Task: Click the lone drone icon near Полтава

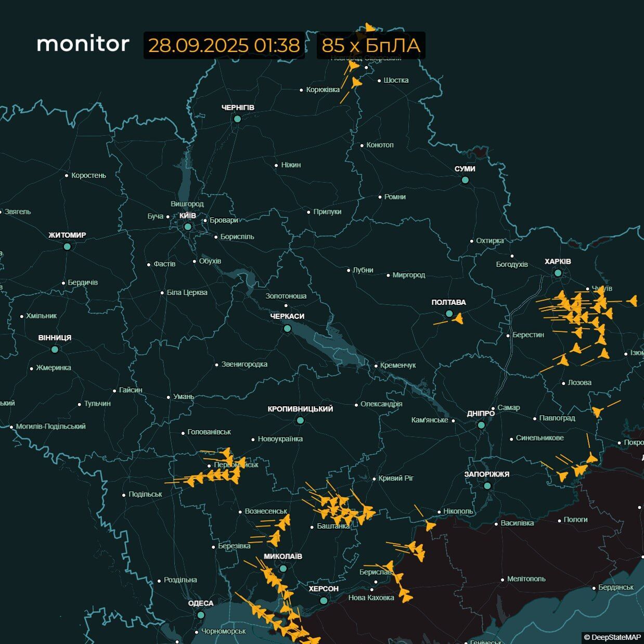Action: (x=458, y=319)
